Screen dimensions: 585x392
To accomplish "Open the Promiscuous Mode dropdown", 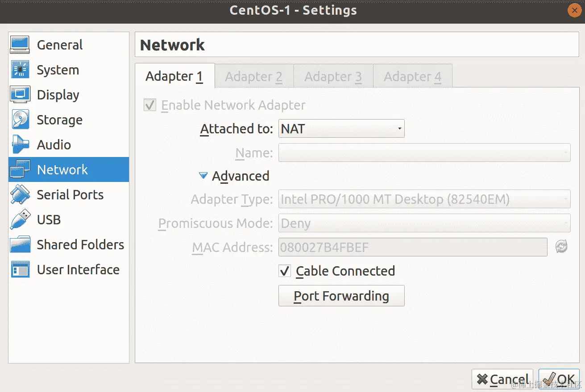I will click(424, 223).
